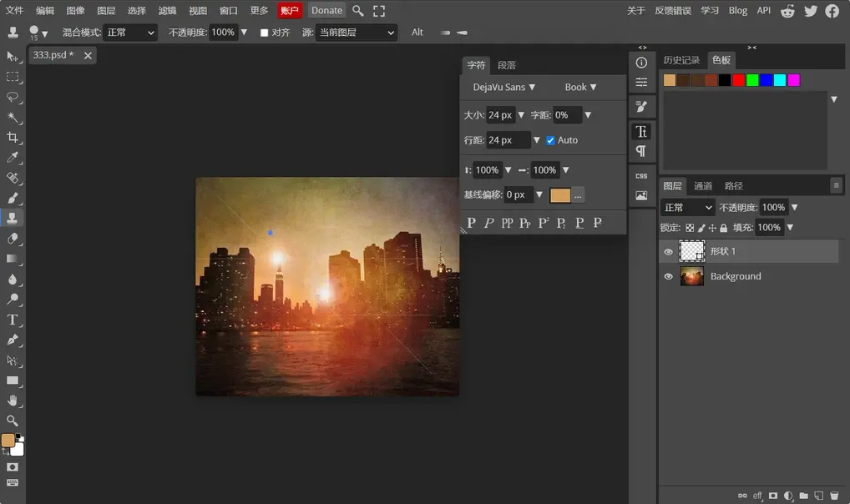Expand the 填充 fill arrow
This screenshot has width=850, height=504.
click(790, 228)
